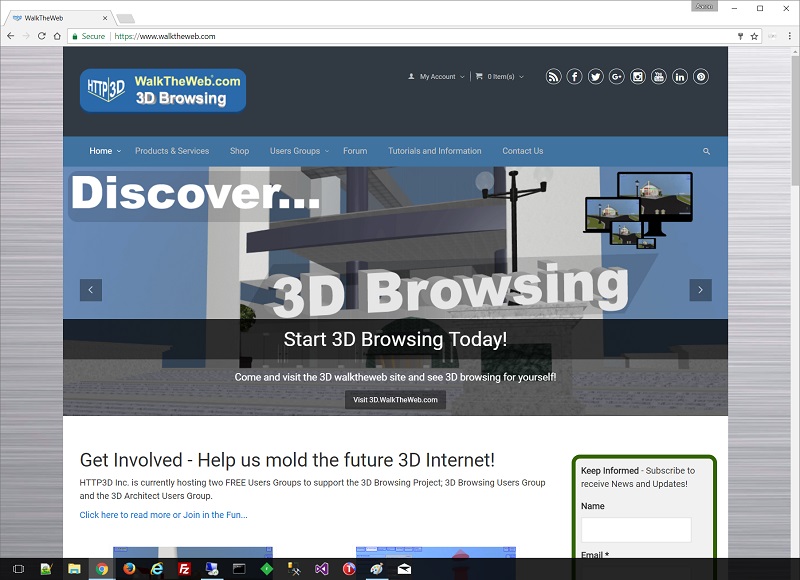Open the Google Plus social icon
The width and height of the screenshot is (800, 580).
616,77
